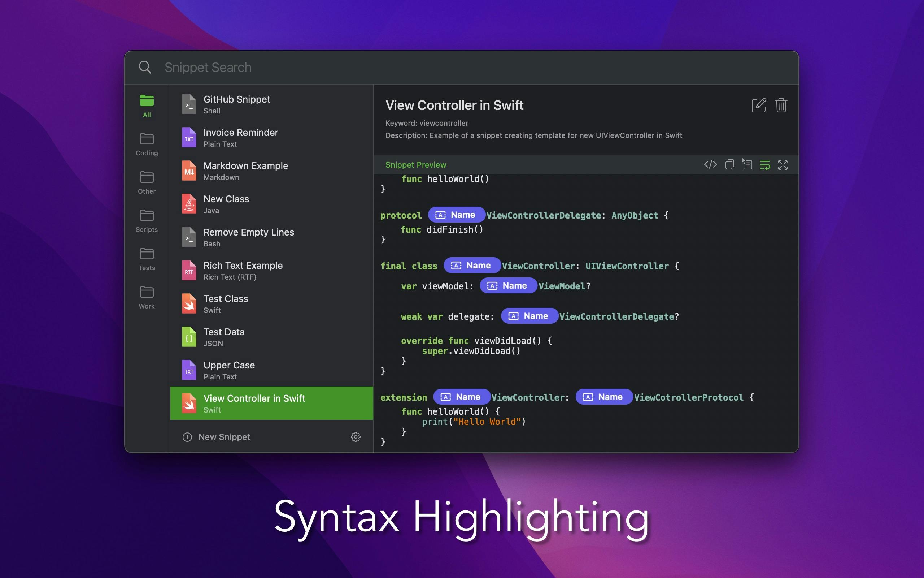This screenshot has width=924, height=578.
Task: Click the func didFinish() code line
Action: tap(442, 229)
